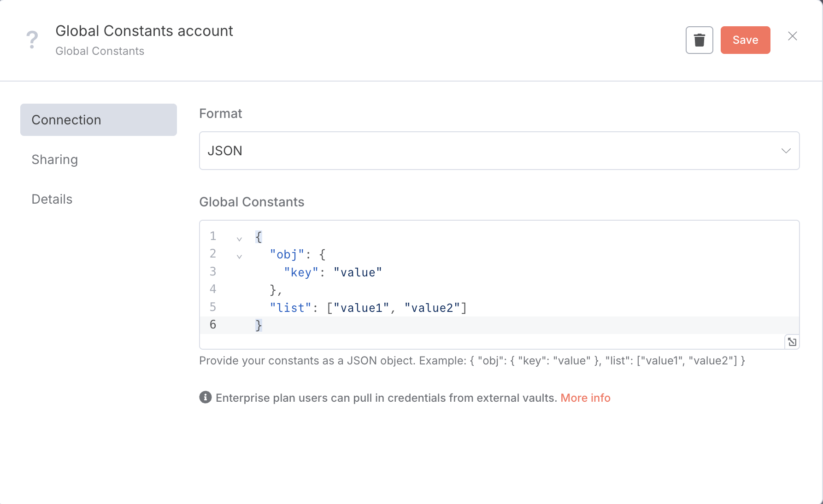Collapse the "obj" block fold arrow
823x504 pixels.
[239, 256]
